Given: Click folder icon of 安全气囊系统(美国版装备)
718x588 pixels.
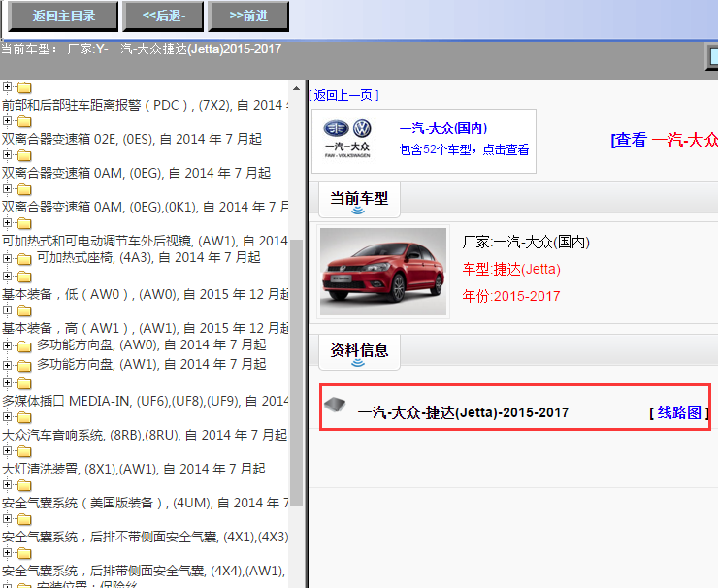Looking at the screenshot, I should (x=24, y=485).
